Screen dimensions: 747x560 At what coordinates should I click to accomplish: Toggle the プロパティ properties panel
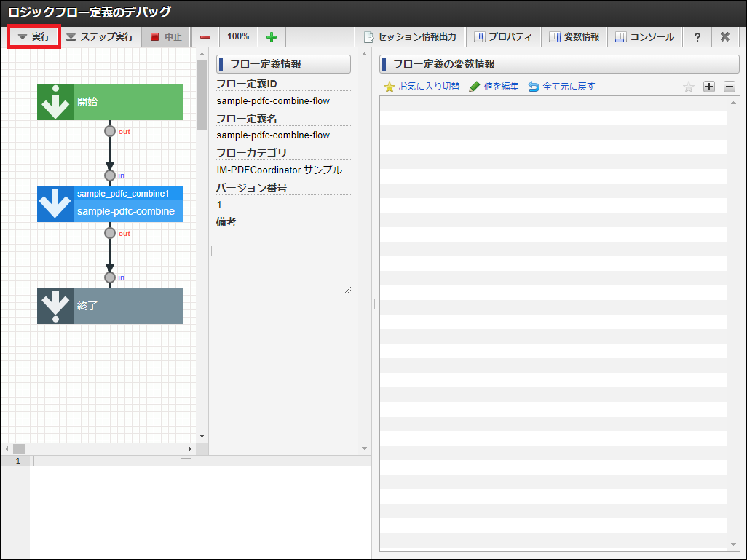point(502,36)
